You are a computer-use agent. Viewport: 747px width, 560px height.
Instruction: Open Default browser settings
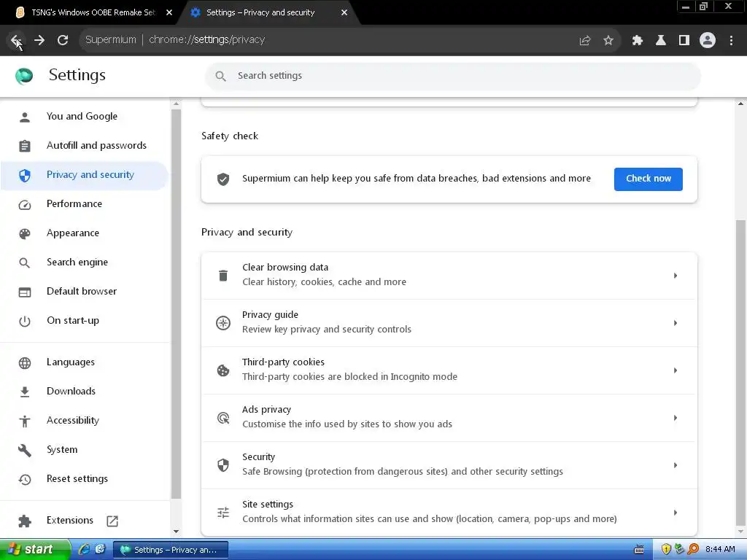coord(85,292)
